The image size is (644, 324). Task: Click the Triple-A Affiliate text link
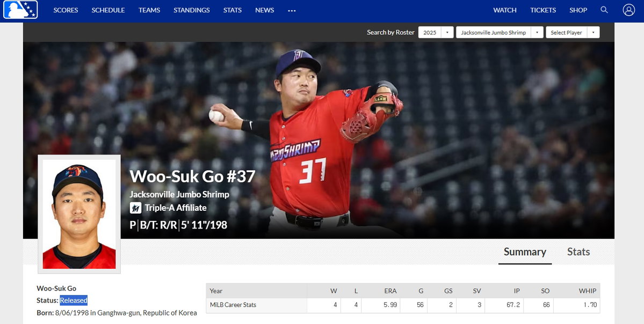coord(176,208)
